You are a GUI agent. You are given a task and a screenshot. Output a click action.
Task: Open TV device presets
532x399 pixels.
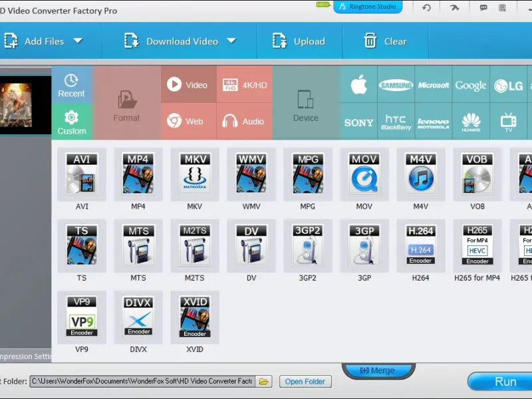coord(509,122)
